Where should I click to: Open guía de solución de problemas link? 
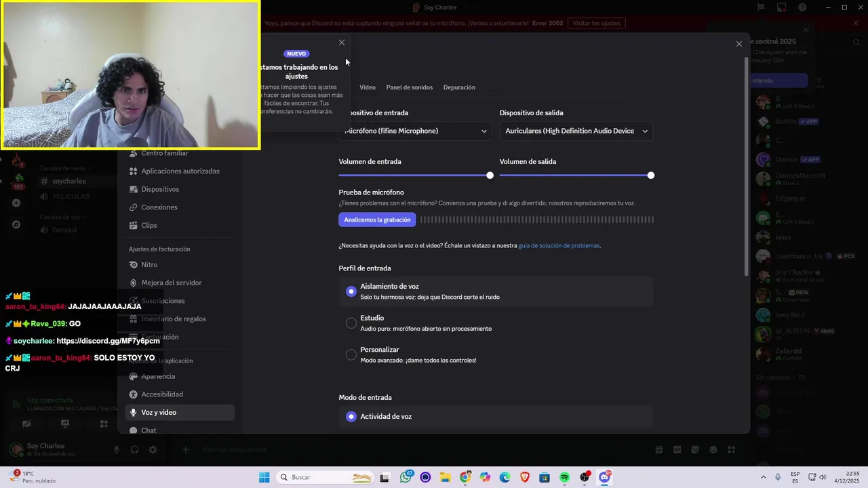(x=559, y=245)
